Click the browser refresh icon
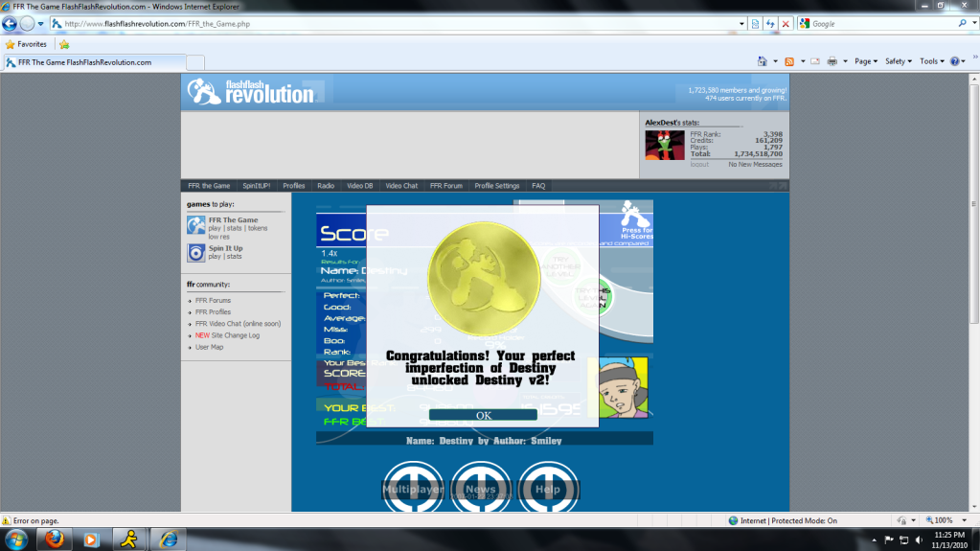Image resolution: width=980 pixels, height=551 pixels. pyautogui.click(x=770, y=24)
